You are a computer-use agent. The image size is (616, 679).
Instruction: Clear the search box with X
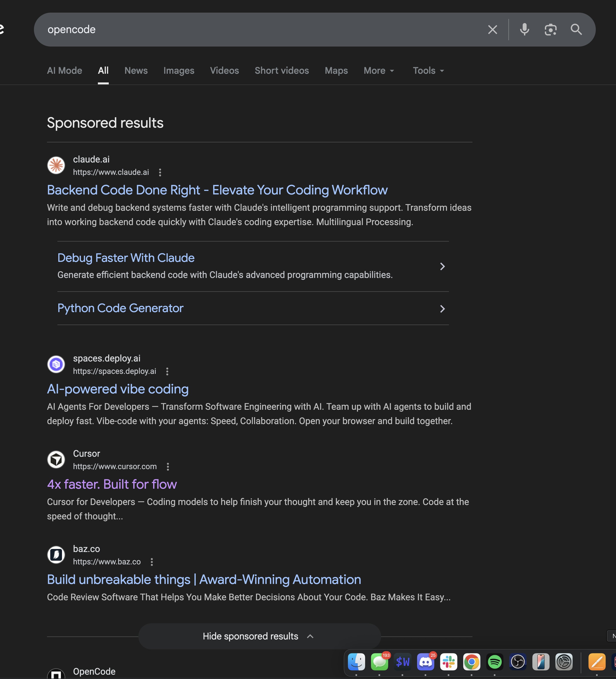pos(492,30)
